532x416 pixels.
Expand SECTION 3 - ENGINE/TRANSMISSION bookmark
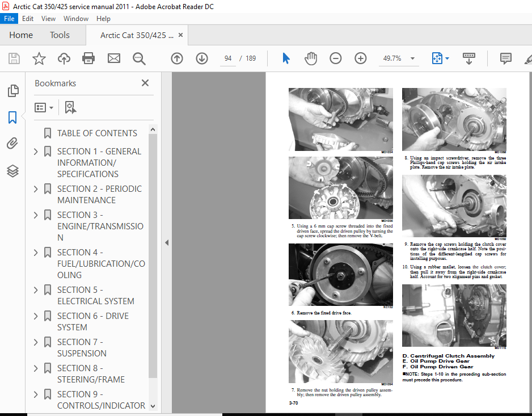(x=36, y=215)
